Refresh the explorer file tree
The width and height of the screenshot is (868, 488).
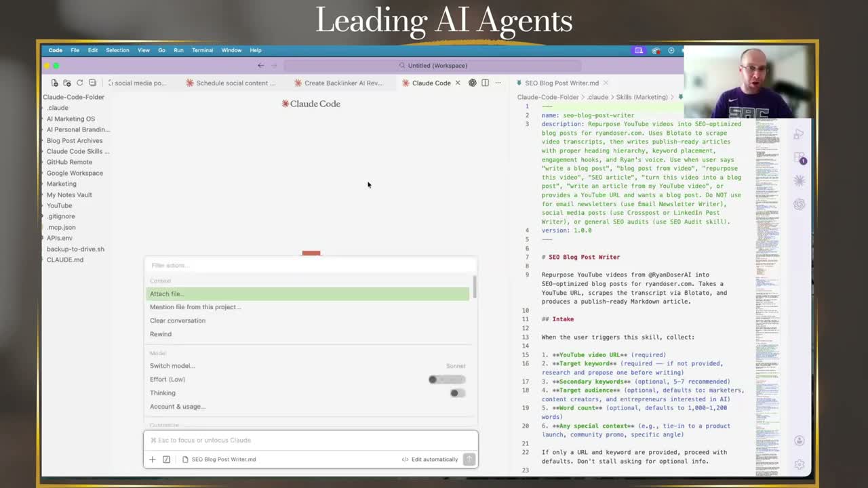coord(79,83)
